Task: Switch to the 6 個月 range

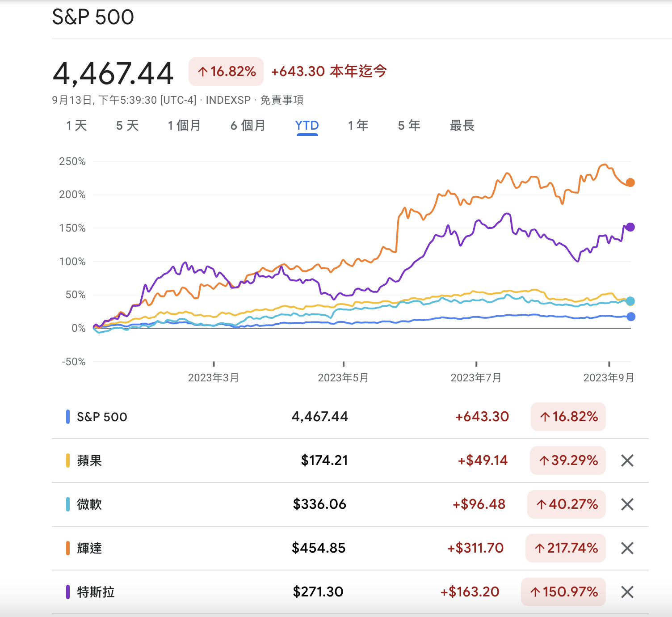Action: pos(248,126)
